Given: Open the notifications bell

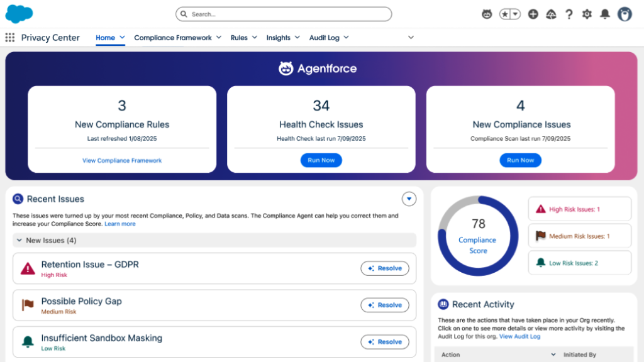Looking at the screenshot, I should pyautogui.click(x=605, y=14).
